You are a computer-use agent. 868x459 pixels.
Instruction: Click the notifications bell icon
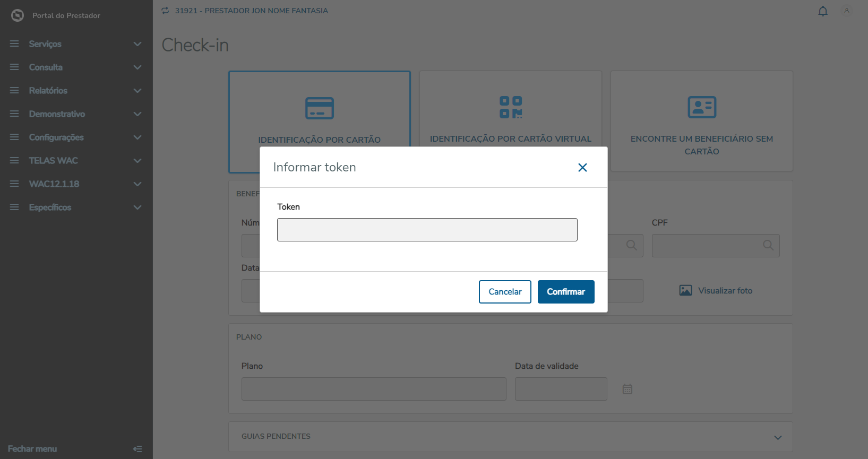(x=822, y=11)
